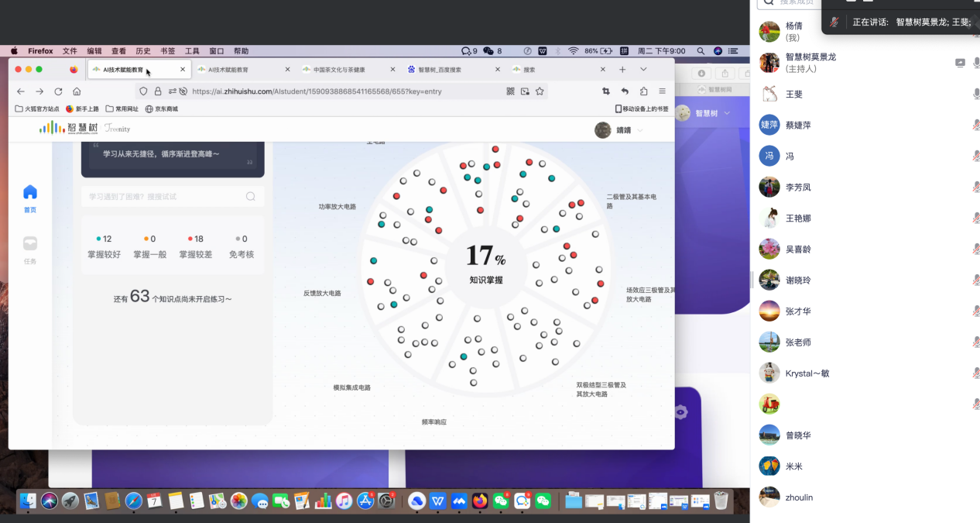
Task: Bookmark this page with the star icon
Action: (x=540, y=91)
